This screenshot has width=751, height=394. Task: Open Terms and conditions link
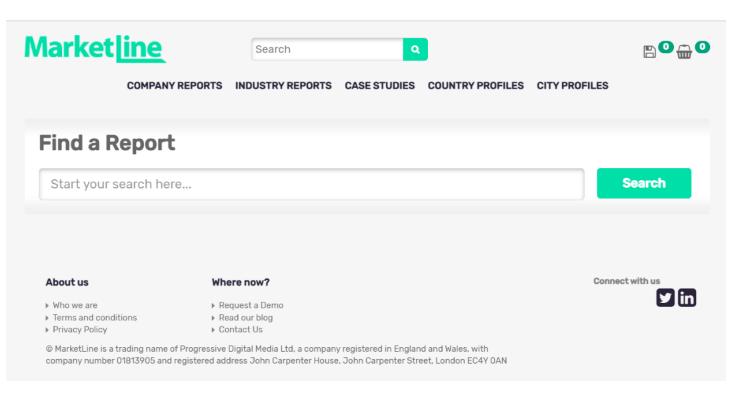94,317
